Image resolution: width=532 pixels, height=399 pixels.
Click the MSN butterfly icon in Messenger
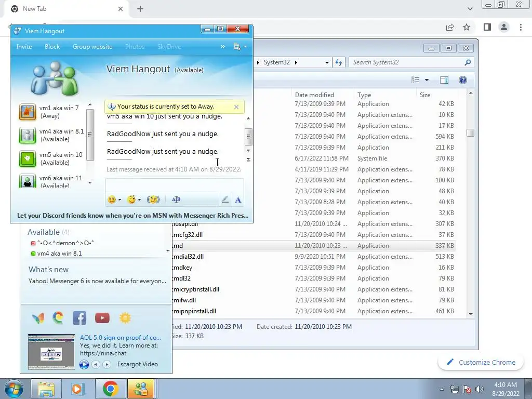click(x=38, y=318)
